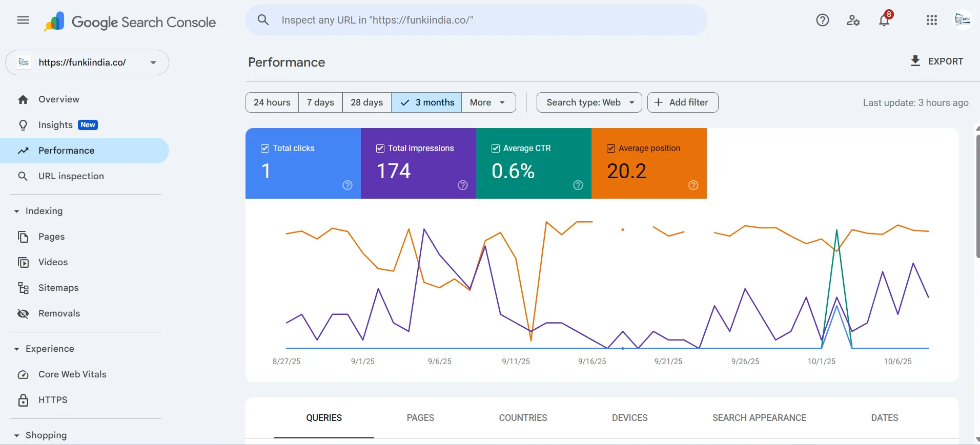Toggle the Total impressions checkbox
This screenshot has width=980, height=445.
[x=380, y=149]
